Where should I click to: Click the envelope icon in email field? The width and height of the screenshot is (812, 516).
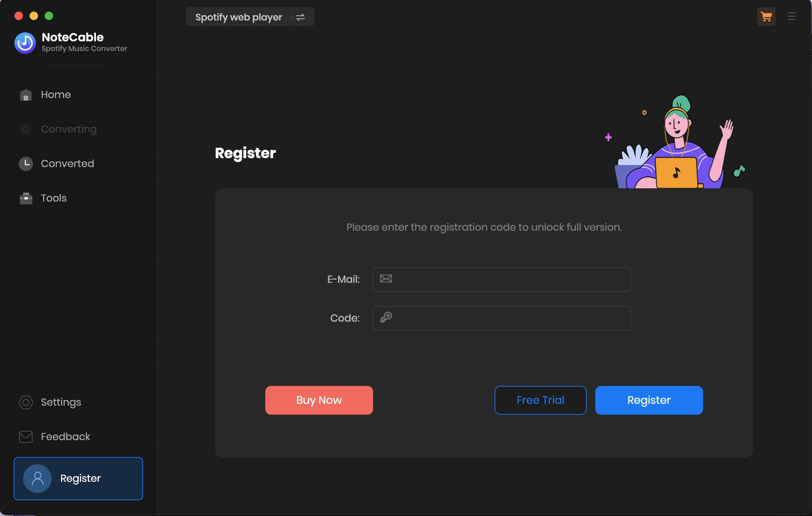coord(385,279)
